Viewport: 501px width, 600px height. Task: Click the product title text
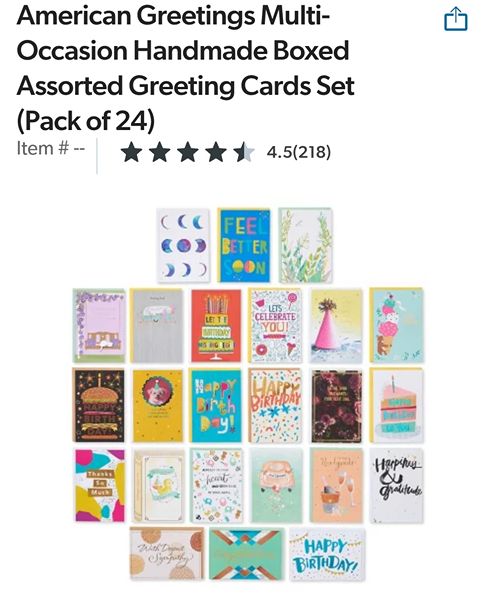186,68
